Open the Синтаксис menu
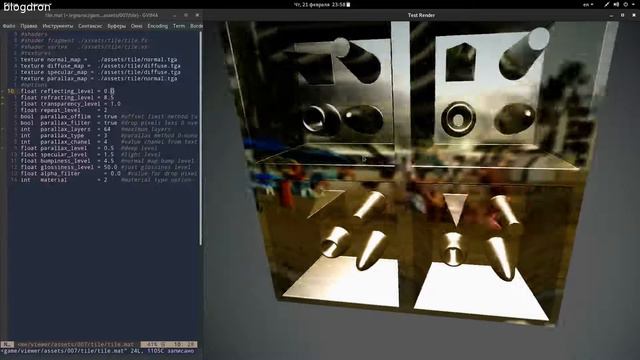 click(90, 26)
